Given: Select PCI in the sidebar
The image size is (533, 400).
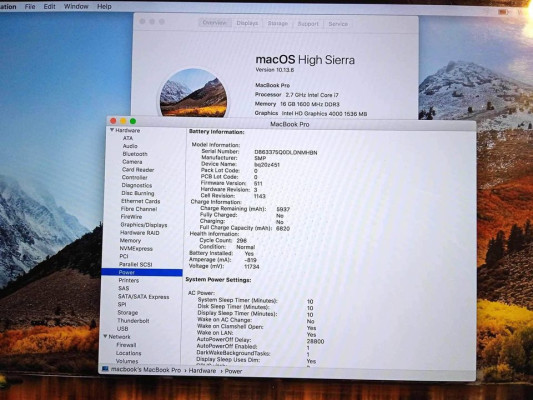Looking at the screenshot, I should coord(124,256).
